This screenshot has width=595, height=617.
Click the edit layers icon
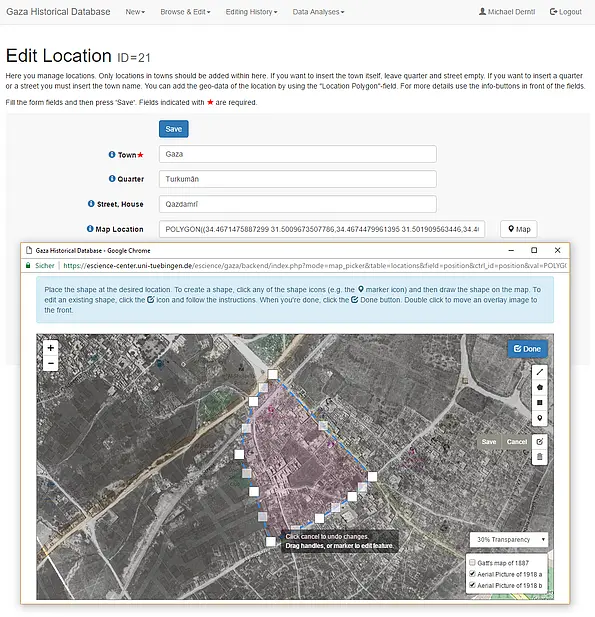pyautogui.click(x=540, y=442)
